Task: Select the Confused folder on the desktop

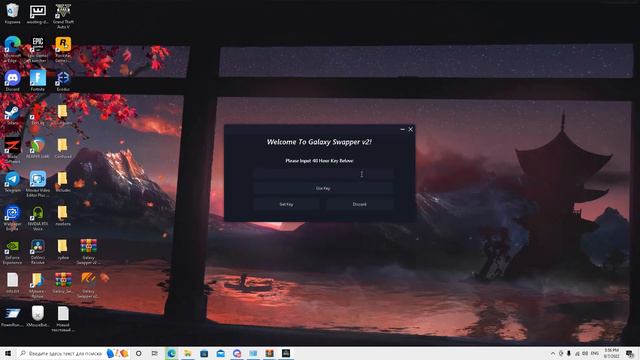Action: (x=63, y=148)
